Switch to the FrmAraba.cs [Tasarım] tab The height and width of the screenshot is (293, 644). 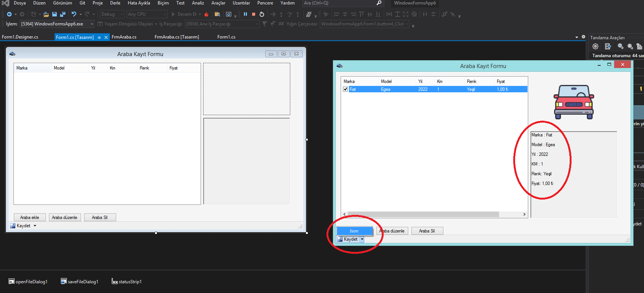(x=177, y=37)
